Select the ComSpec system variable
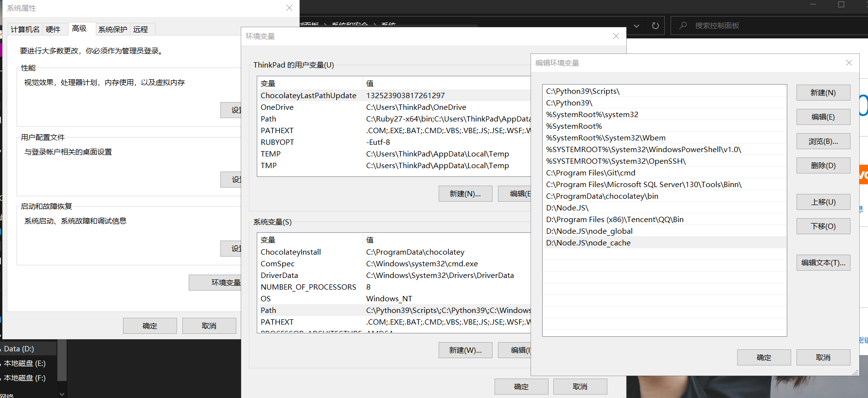 pyautogui.click(x=394, y=263)
